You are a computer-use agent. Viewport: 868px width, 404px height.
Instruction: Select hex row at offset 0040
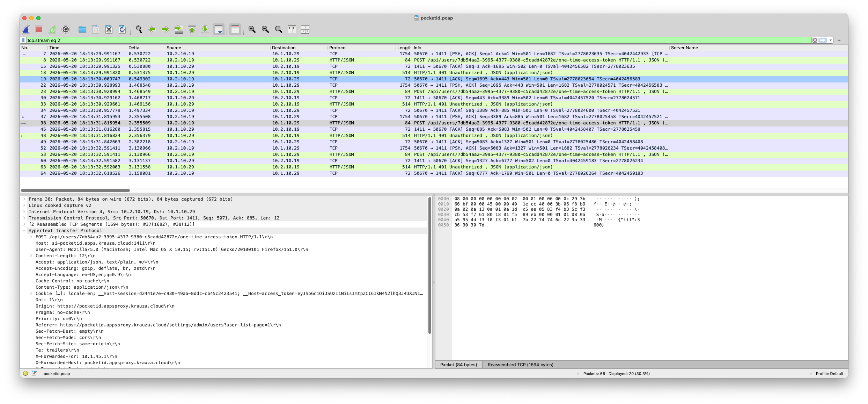click(539, 220)
